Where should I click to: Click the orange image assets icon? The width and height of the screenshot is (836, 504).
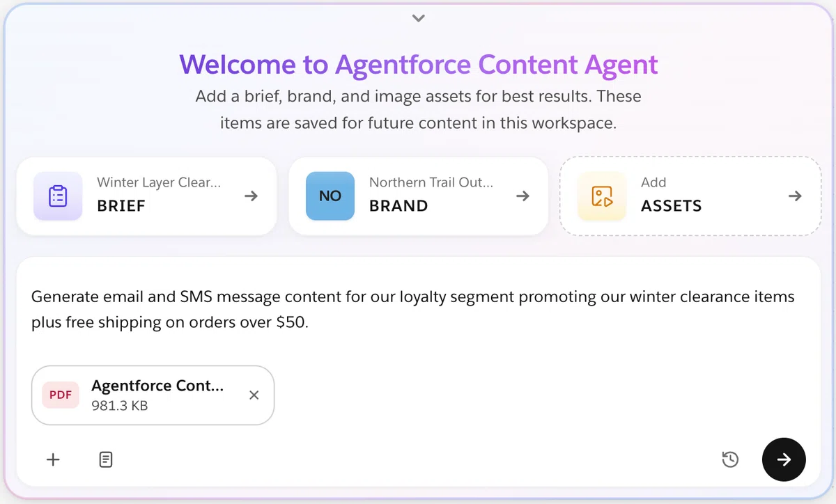pyautogui.click(x=602, y=196)
